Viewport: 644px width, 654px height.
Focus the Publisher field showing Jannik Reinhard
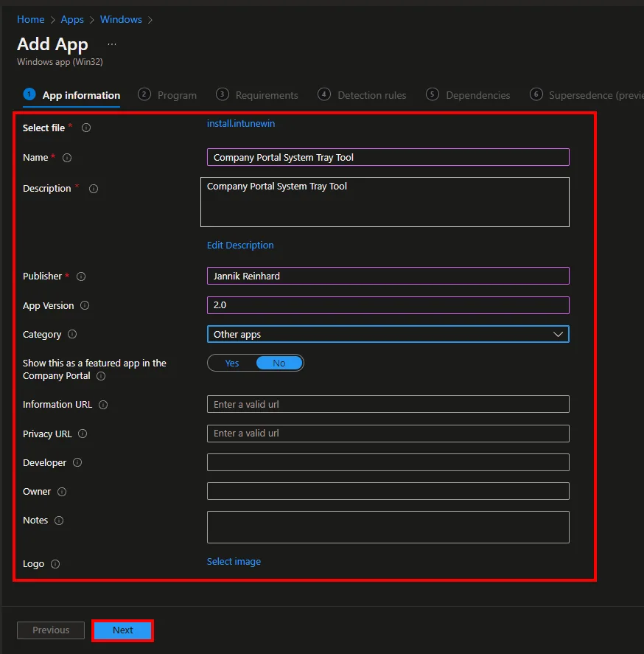click(388, 276)
